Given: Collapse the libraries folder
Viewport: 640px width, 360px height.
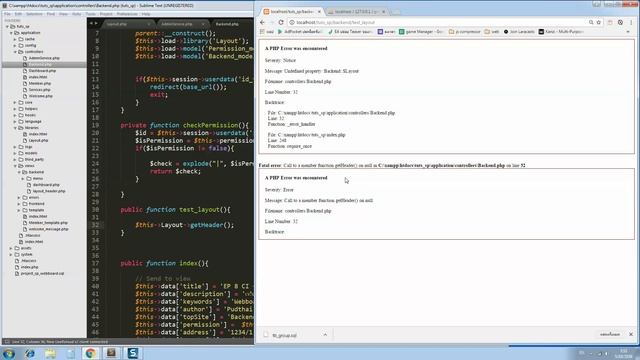Looking at the screenshot, I should click(x=15, y=128).
